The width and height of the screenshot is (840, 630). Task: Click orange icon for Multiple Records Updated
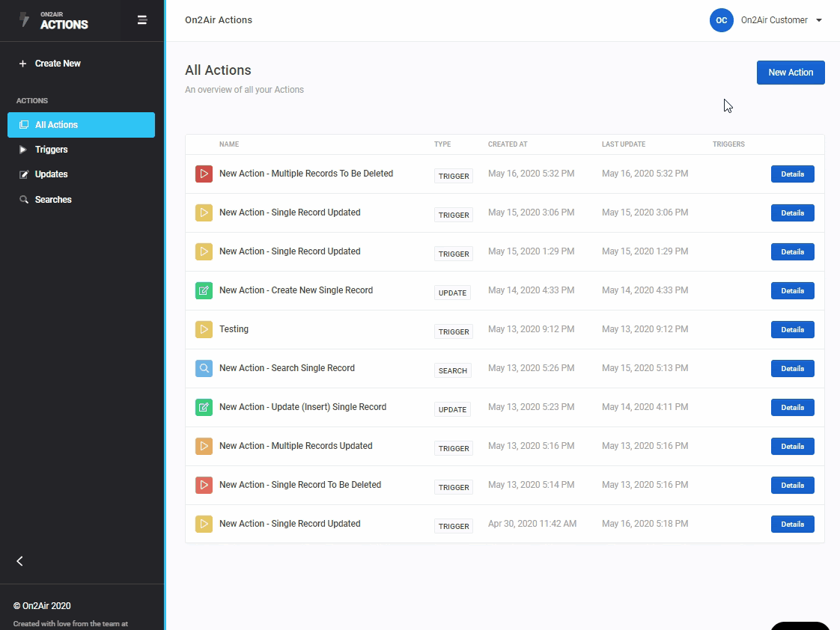[x=204, y=446]
